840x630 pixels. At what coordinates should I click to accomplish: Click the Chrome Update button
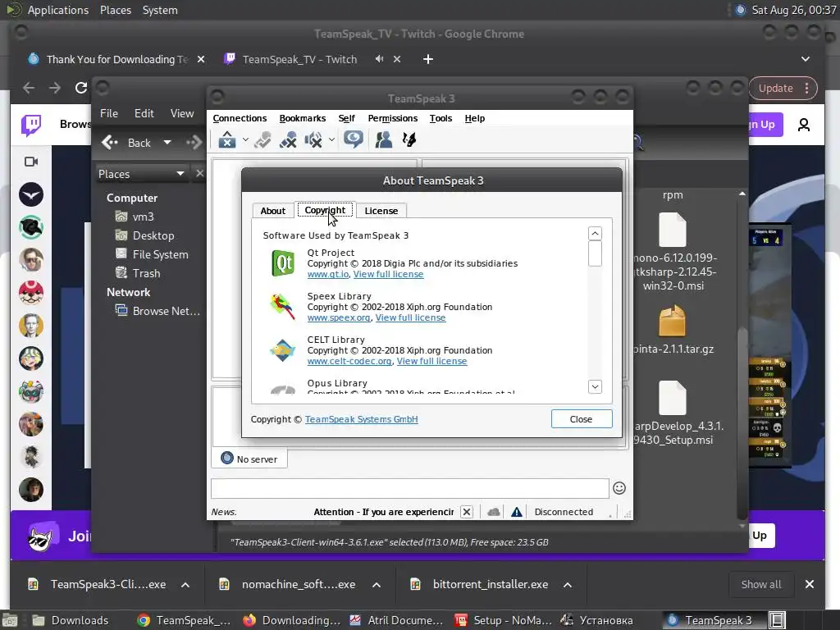[776, 89]
